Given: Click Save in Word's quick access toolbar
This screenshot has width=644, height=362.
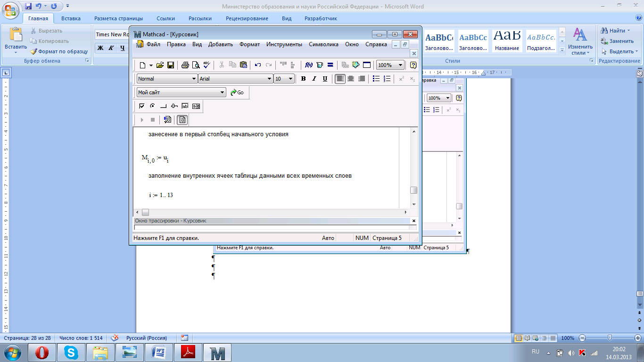Looking at the screenshot, I should coord(28,7).
